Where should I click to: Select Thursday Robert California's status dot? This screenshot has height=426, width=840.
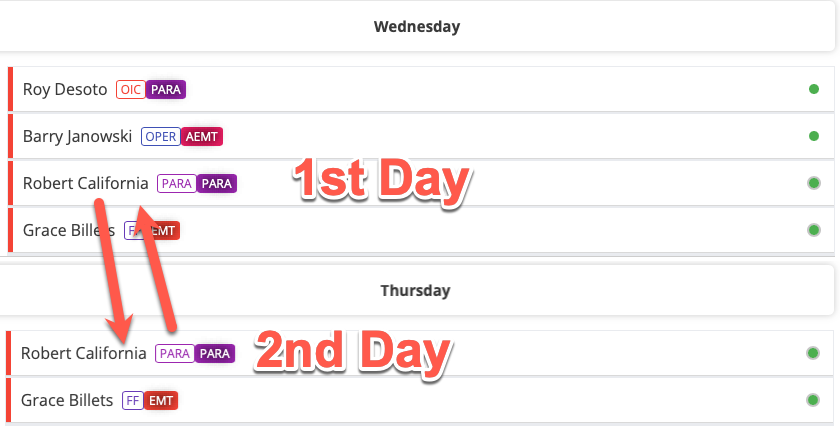(813, 353)
